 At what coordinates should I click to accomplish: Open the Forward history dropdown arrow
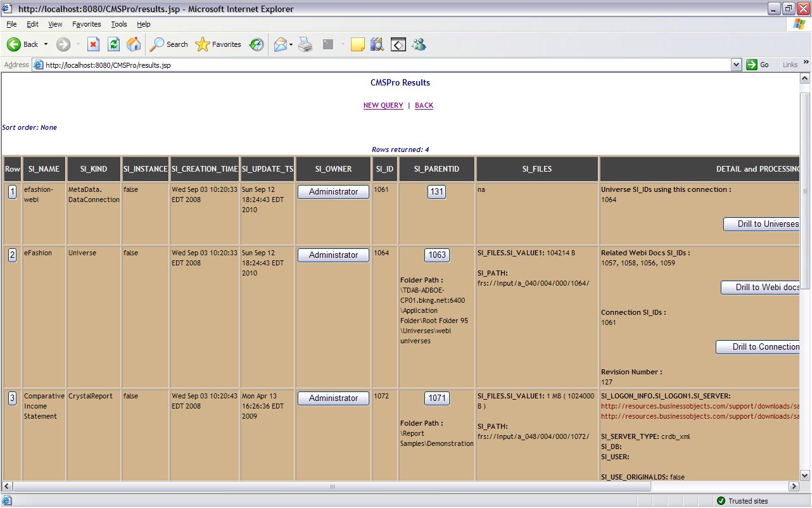click(79, 44)
